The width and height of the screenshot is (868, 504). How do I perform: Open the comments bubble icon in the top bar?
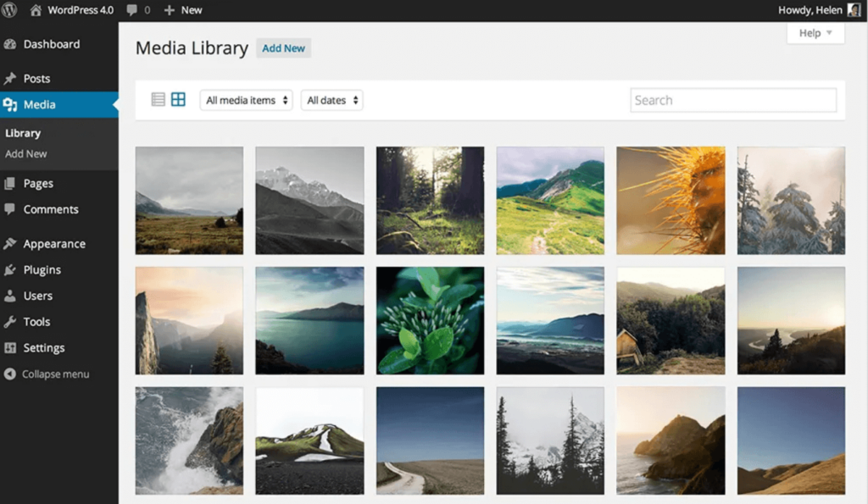pos(132,10)
